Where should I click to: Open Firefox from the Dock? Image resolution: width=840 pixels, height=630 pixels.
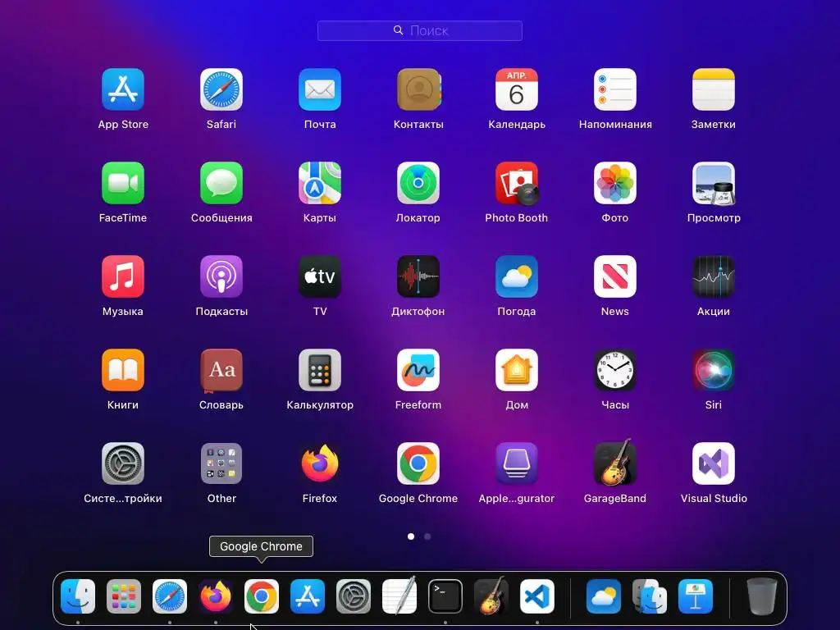[x=216, y=596]
